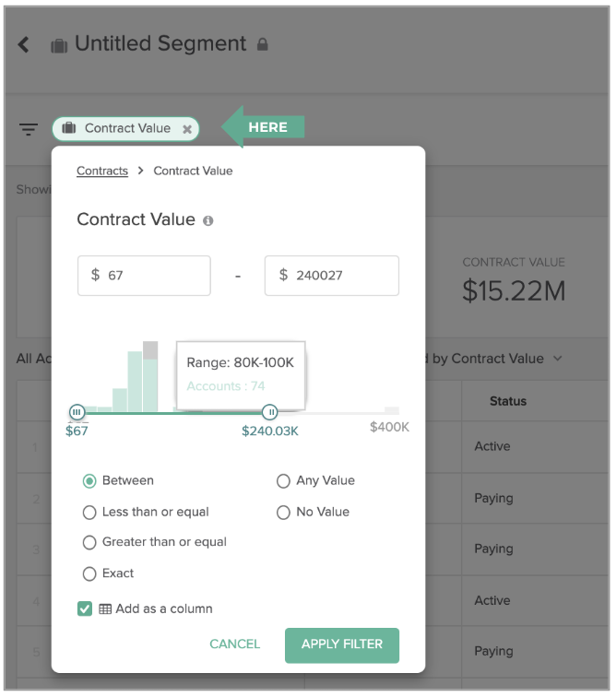Click the briefcase icon in the filter chip
This screenshot has height=697, width=616.
(x=69, y=128)
